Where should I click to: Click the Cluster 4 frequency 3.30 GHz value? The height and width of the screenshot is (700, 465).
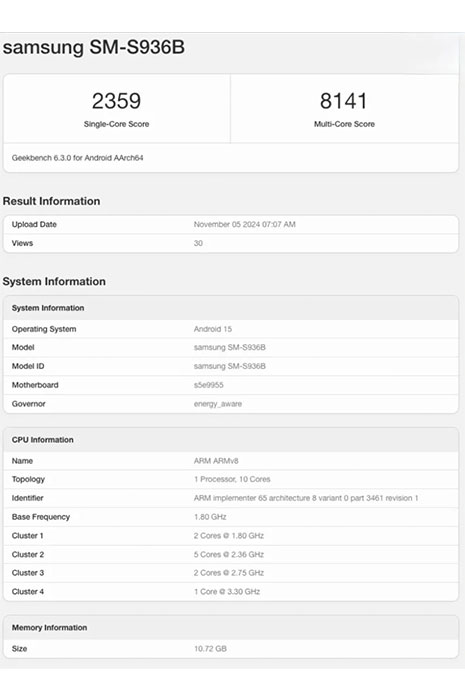coord(227,592)
